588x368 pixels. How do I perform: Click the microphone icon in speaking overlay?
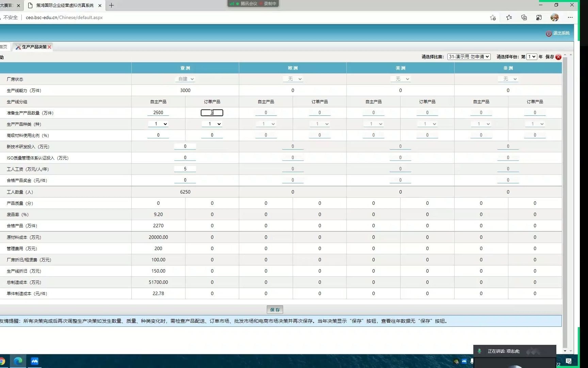tap(479, 351)
